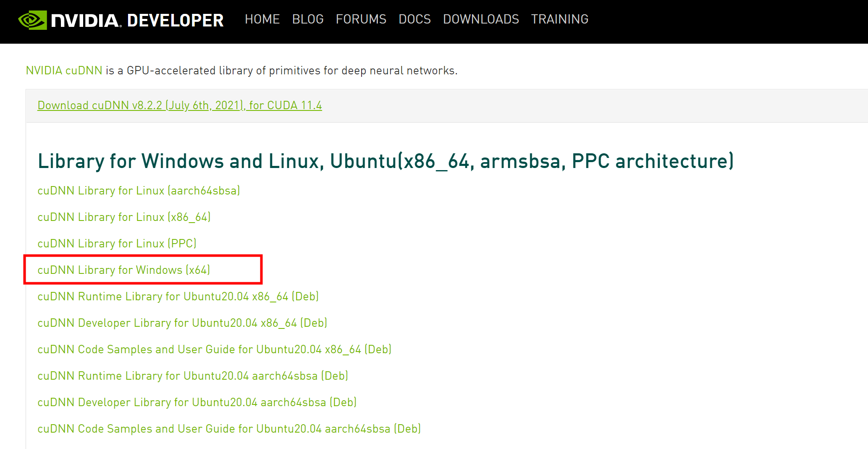Get Code Samples User Guide Ubuntu20.04 x86_64
Image resolution: width=868 pixels, height=449 pixels.
click(x=215, y=349)
